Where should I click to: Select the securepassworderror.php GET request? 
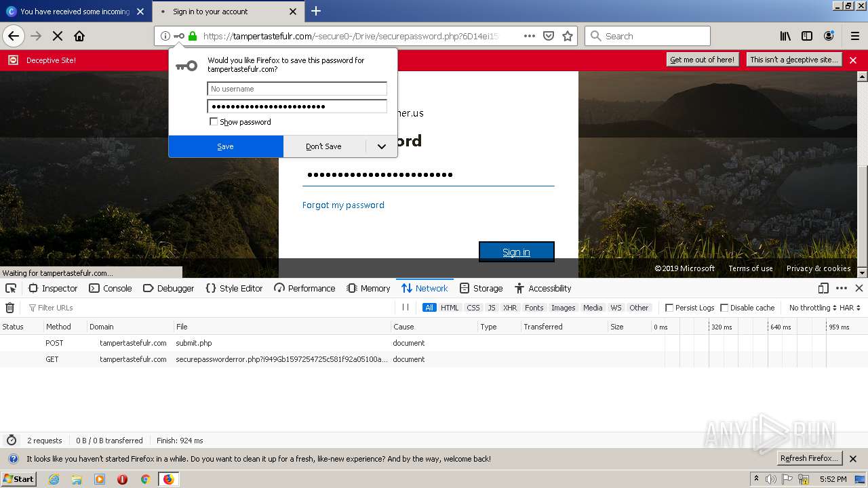coord(434,359)
